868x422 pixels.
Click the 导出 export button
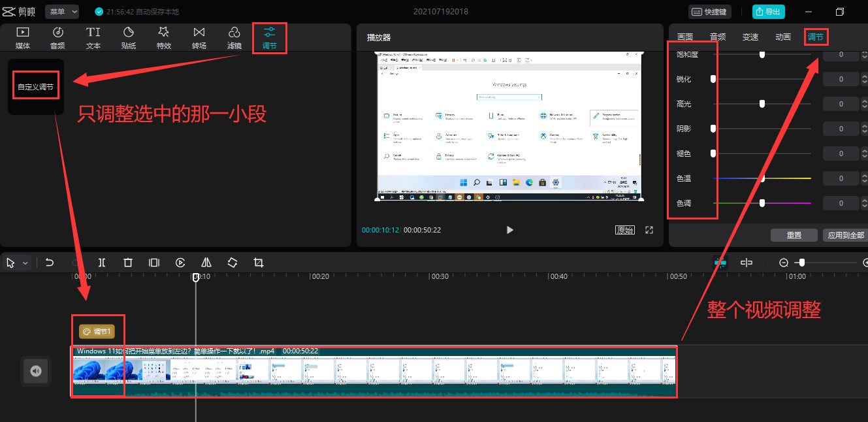tap(768, 12)
